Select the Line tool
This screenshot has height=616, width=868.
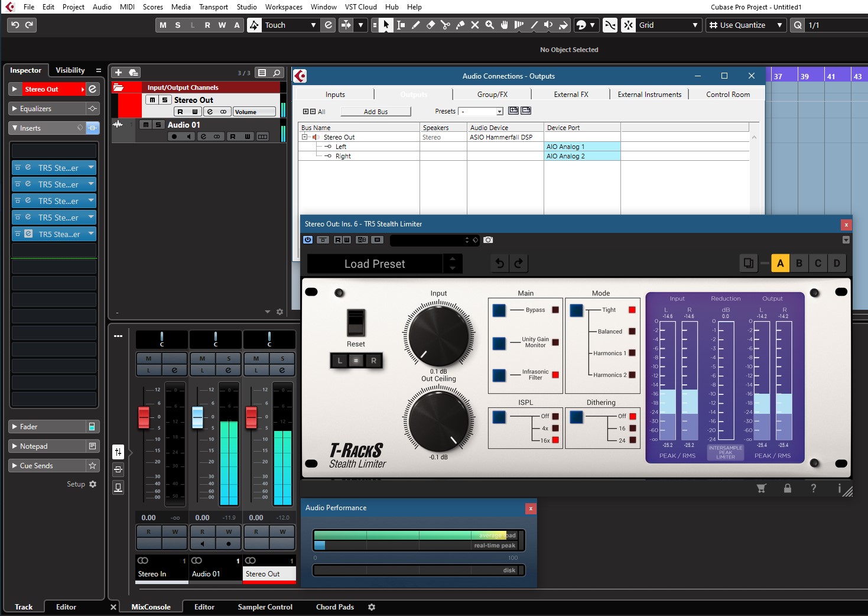[x=534, y=25]
